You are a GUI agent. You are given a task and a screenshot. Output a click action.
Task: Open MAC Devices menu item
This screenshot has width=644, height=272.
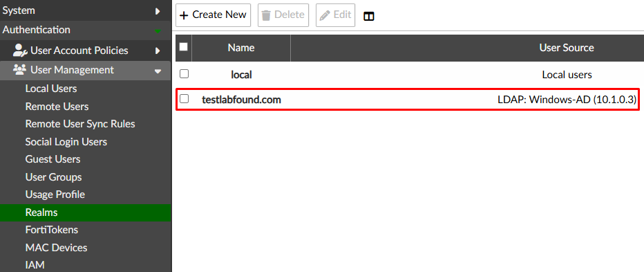(x=56, y=248)
